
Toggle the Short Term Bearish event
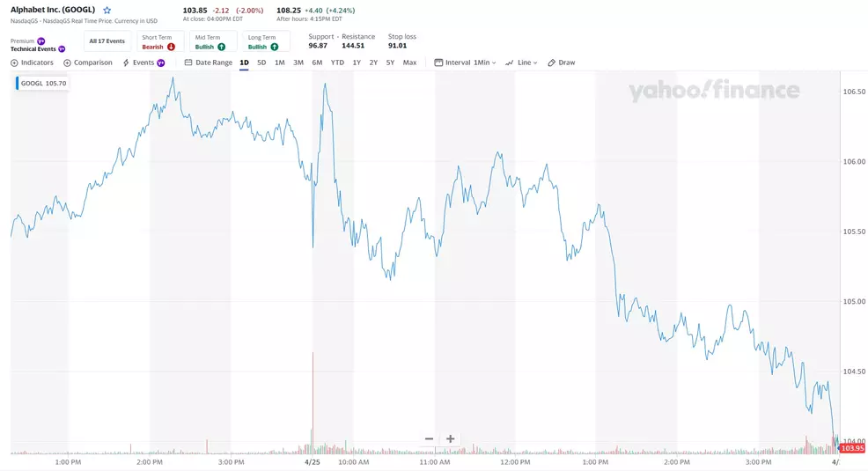158,42
